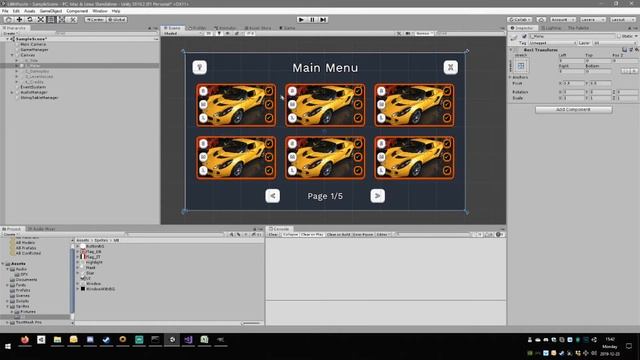Click the Pivot X field
This screenshot has height=360, width=640.
[x=574, y=83]
